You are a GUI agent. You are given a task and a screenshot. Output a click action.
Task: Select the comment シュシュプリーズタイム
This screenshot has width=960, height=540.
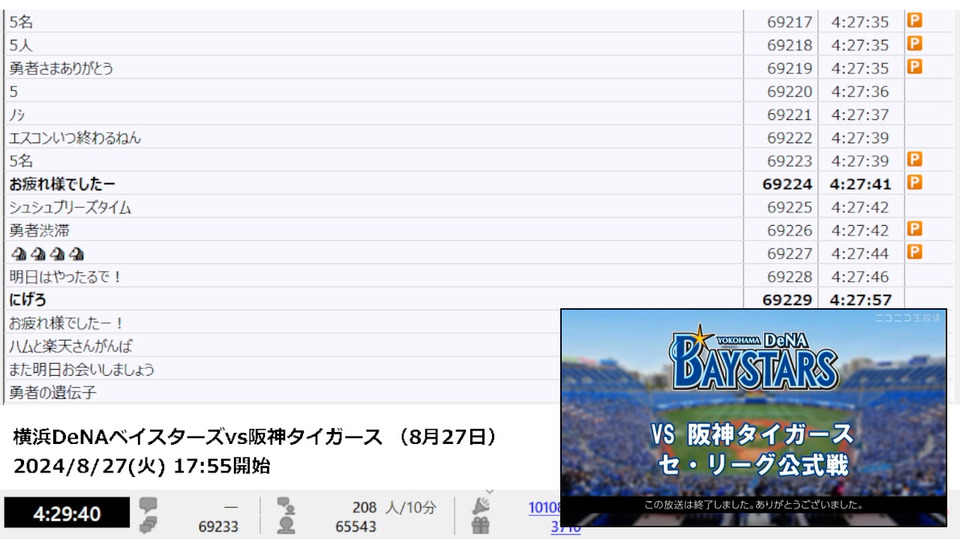[x=70, y=208]
